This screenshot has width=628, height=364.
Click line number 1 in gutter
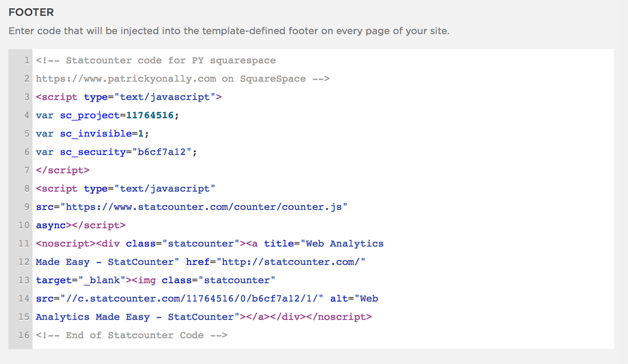27,60
